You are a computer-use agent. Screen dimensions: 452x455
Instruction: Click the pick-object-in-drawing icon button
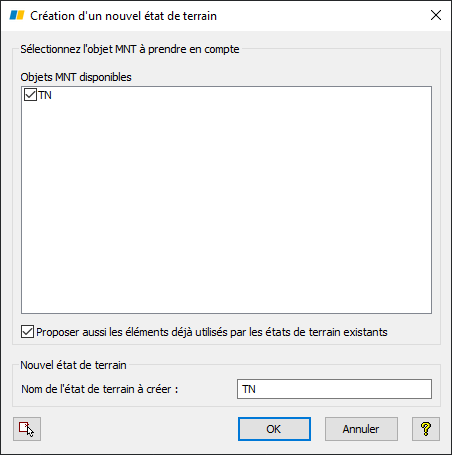pyautogui.click(x=27, y=429)
